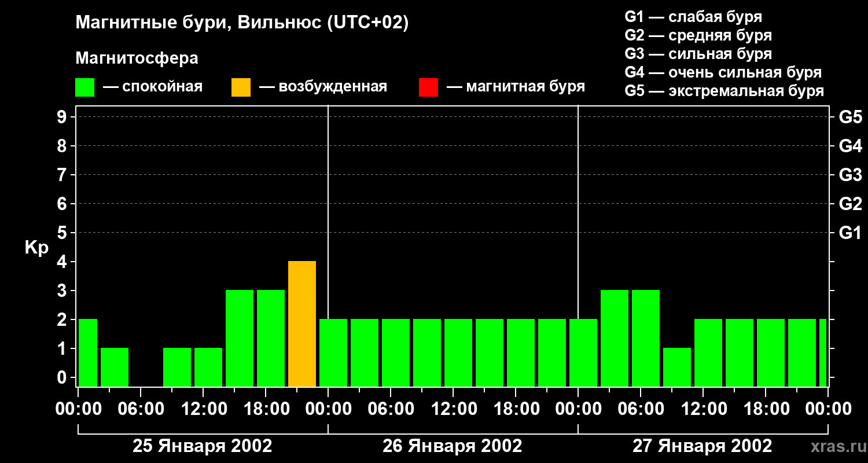Click the '06:00' time label above 25 Января
Screen dimensions: 868x463
point(141,409)
